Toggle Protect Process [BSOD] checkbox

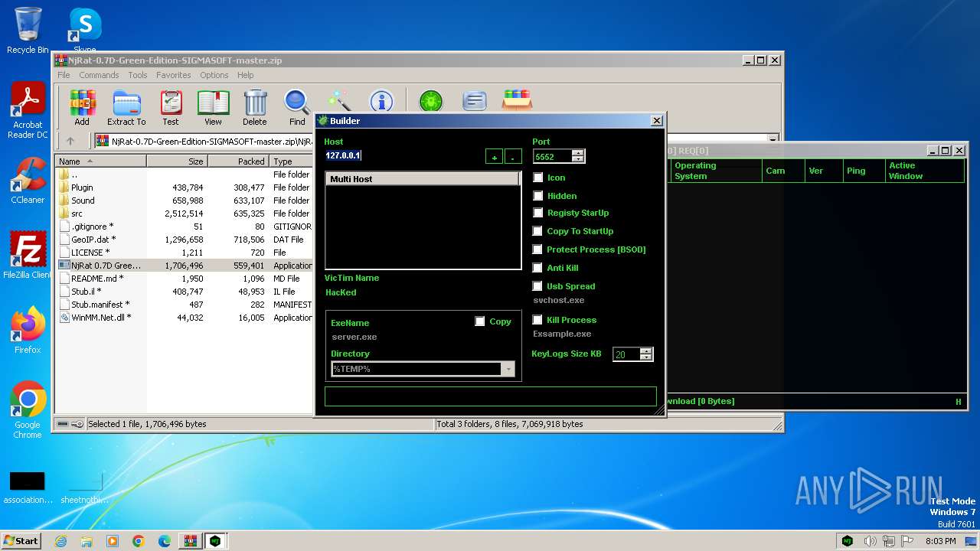pyautogui.click(x=538, y=249)
